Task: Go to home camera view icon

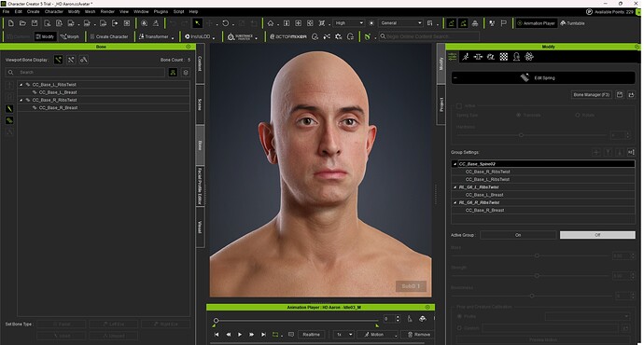Action: pyautogui.click(x=271, y=23)
